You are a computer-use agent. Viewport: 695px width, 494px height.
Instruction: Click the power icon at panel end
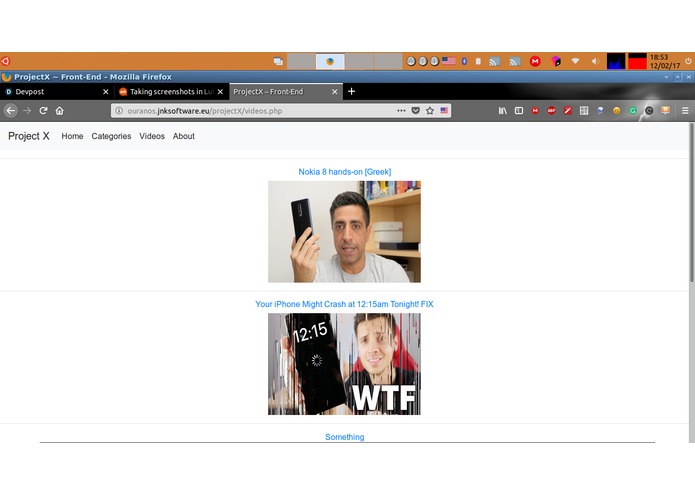pos(688,61)
